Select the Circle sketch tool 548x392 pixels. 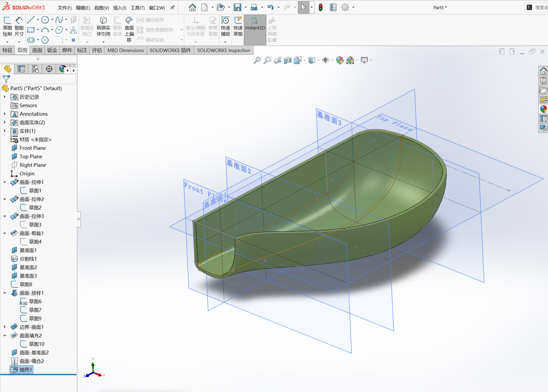coord(45,20)
